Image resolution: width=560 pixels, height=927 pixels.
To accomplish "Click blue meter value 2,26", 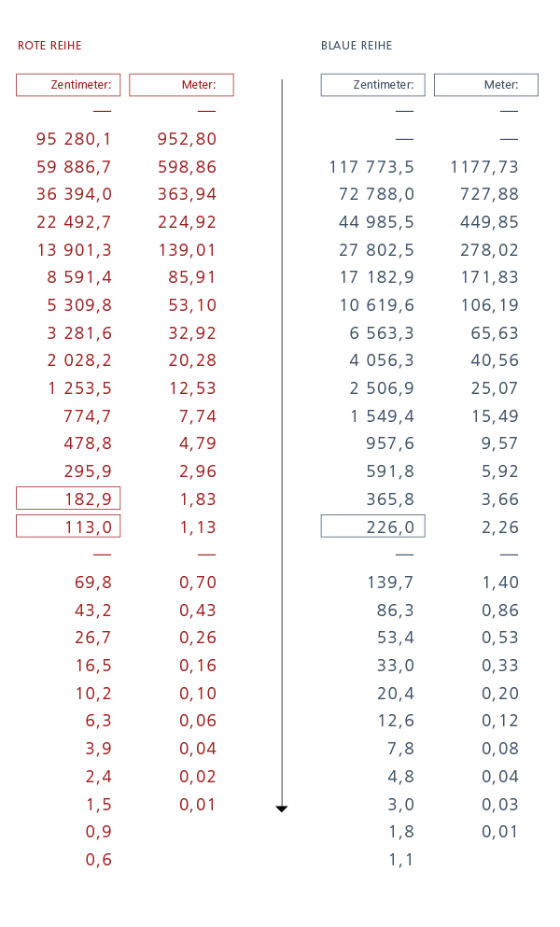I will coord(500,527).
